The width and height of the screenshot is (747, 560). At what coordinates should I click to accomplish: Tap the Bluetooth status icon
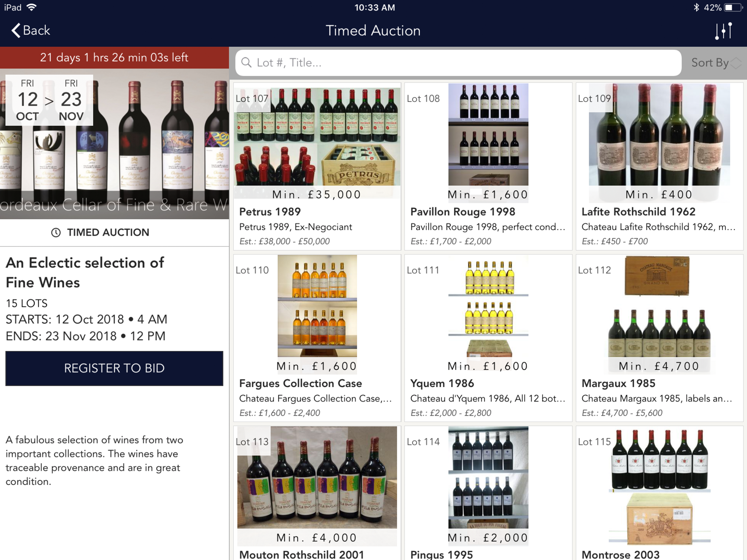pyautogui.click(x=696, y=7)
